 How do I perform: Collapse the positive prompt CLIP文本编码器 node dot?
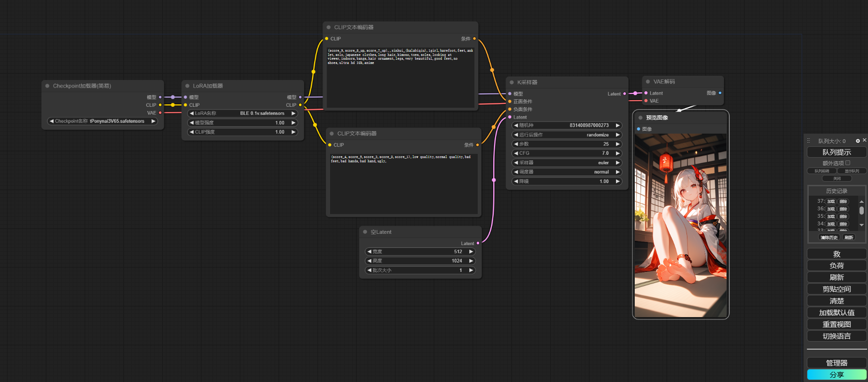(329, 27)
